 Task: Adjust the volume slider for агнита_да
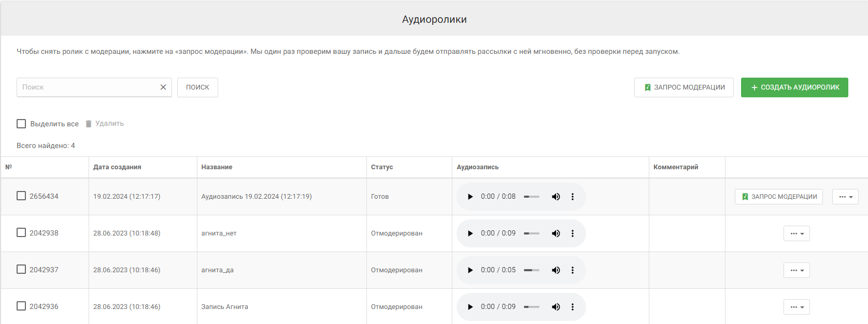click(x=532, y=270)
